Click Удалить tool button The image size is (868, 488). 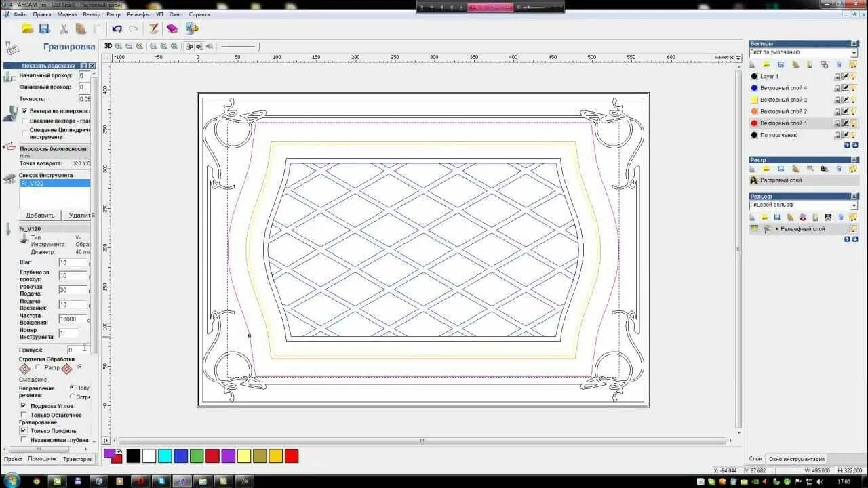78,215
